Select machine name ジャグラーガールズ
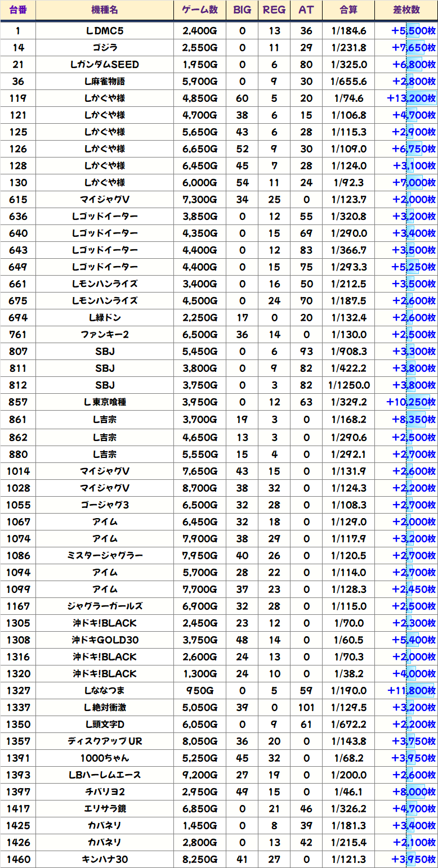This screenshot has width=438, height=868. pos(105,606)
